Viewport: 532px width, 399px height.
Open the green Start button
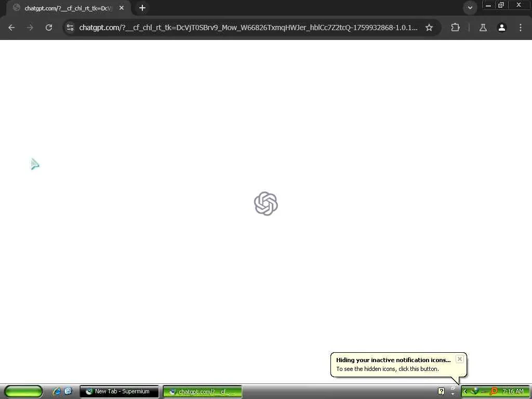tap(24, 392)
